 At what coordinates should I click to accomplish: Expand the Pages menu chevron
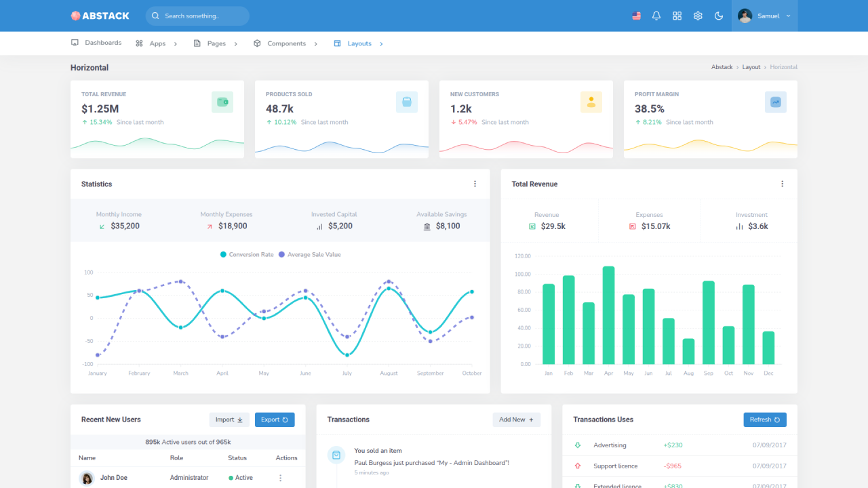(x=235, y=43)
